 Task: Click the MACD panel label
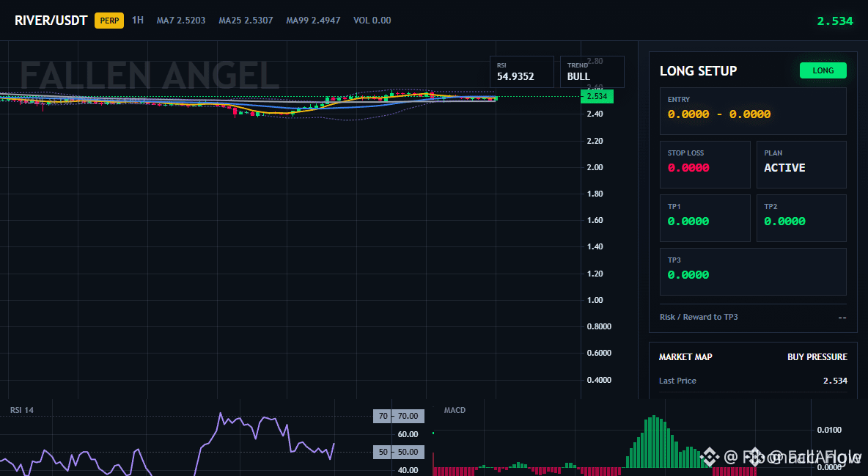coord(455,410)
